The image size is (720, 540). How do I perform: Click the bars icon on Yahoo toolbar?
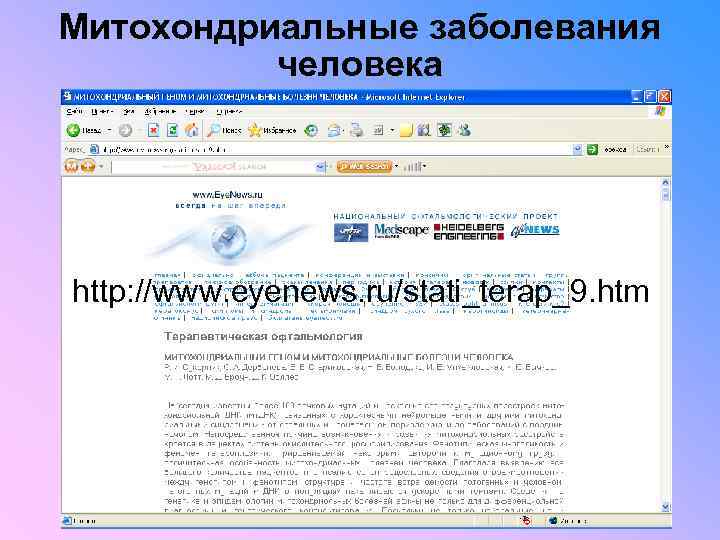click(412, 167)
